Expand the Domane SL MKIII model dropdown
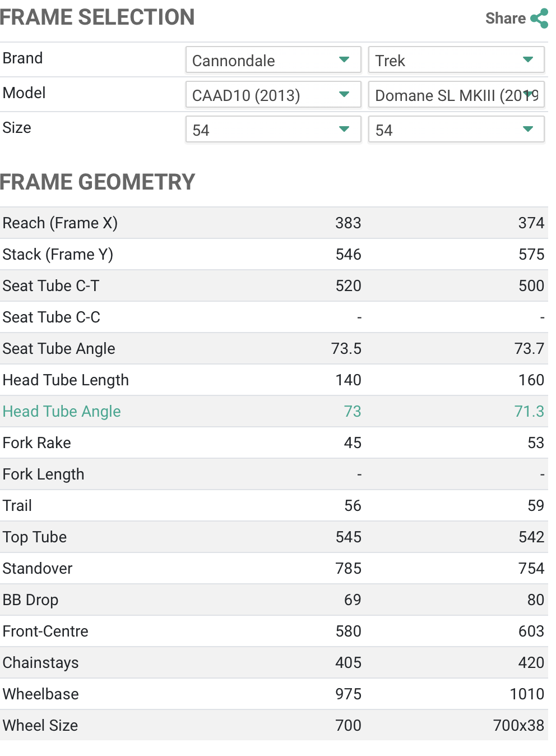This screenshot has height=756, width=556. pyautogui.click(x=456, y=95)
